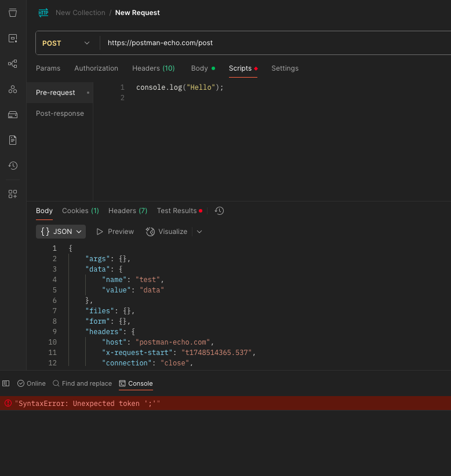Click the workspace add-more grid icon
This screenshot has height=476, width=451.
pos(13,194)
